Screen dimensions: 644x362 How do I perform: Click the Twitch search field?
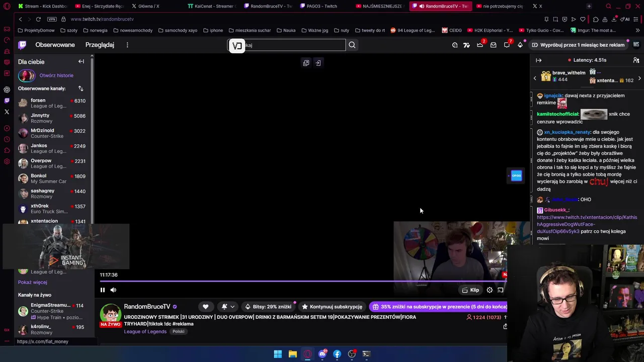click(x=287, y=45)
